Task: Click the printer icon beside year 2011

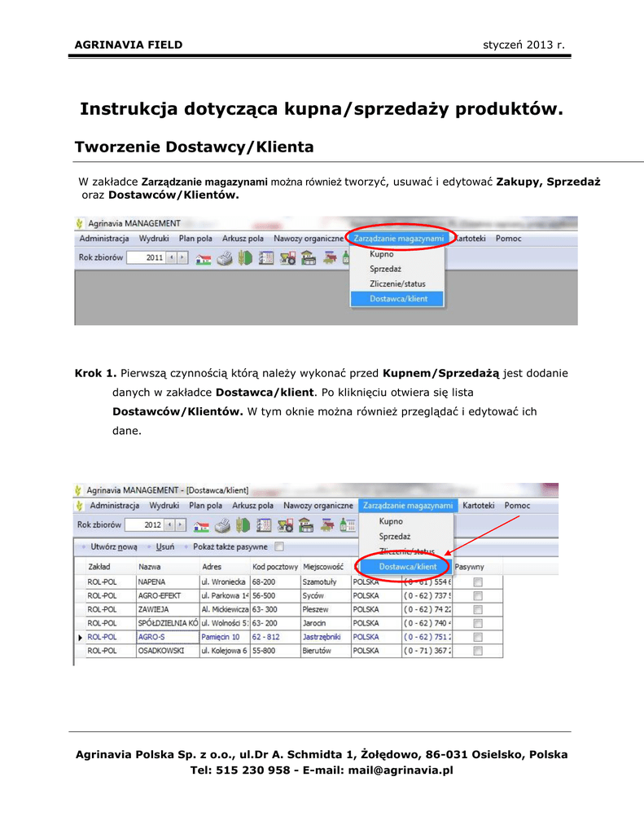Action: tap(225, 258)
